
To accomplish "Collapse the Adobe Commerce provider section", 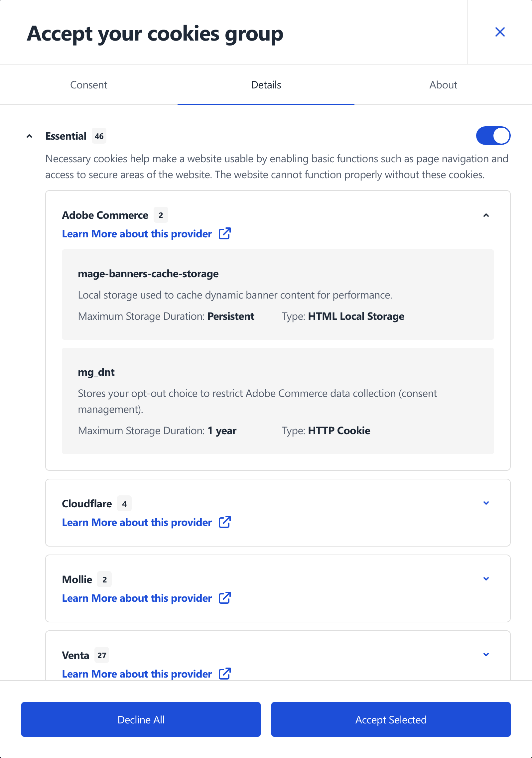I will coord(486,215).
